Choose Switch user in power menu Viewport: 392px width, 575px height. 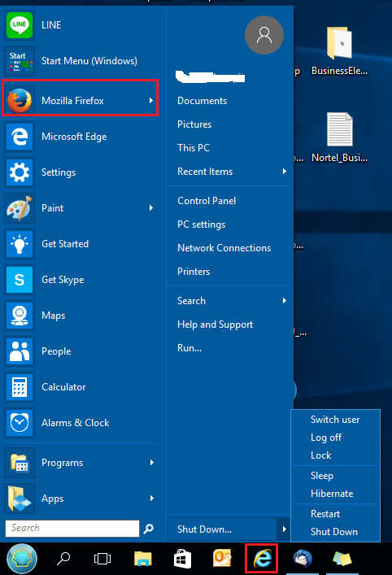(336, 420)
